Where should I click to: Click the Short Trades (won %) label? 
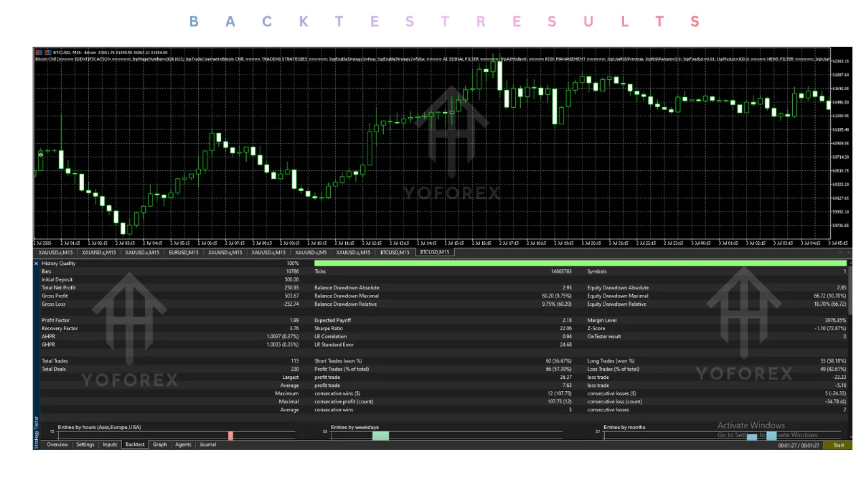(338, 361)
